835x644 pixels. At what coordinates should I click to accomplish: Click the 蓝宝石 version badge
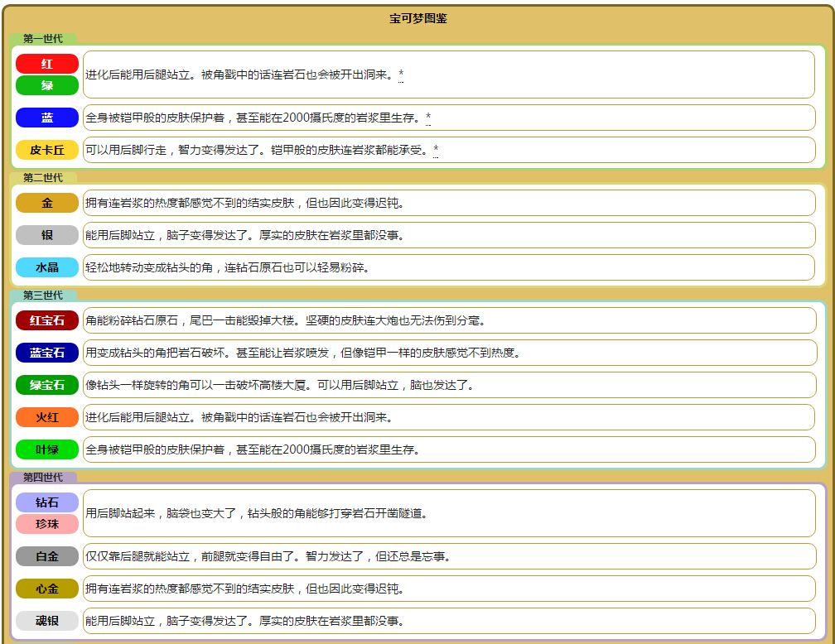(47, 353)
